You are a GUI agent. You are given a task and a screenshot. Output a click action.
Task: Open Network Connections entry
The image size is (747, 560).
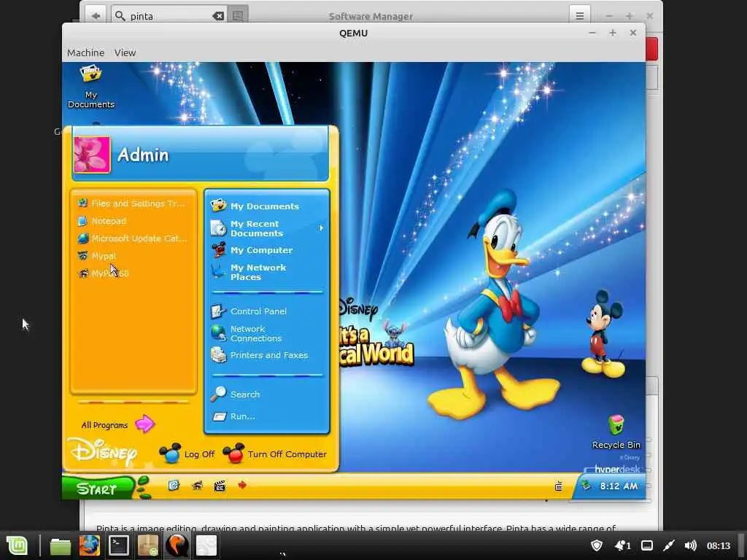coord(247,333)
